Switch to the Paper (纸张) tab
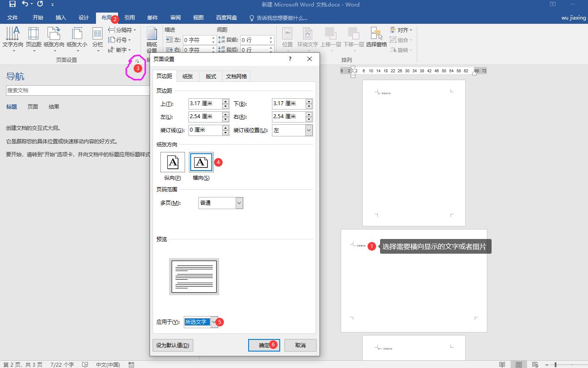The height and width of the screenshot is (368, 588). [x=188, y=76]
